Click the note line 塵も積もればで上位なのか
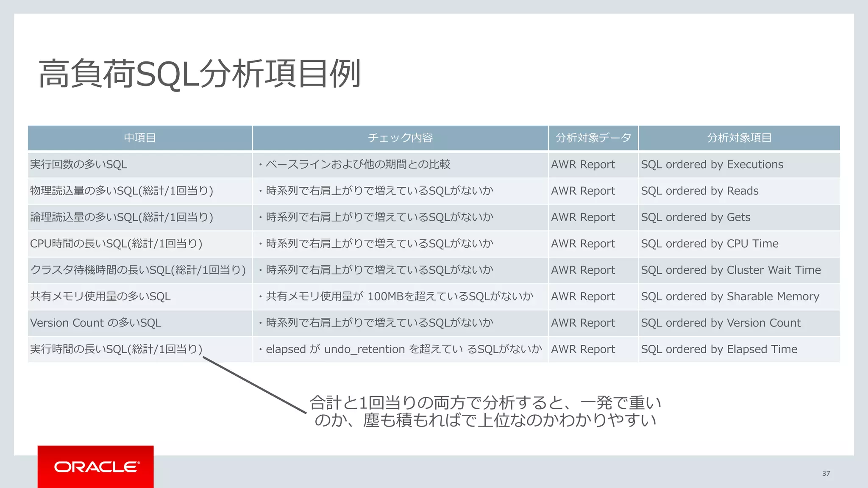 [x=485, y=420]
